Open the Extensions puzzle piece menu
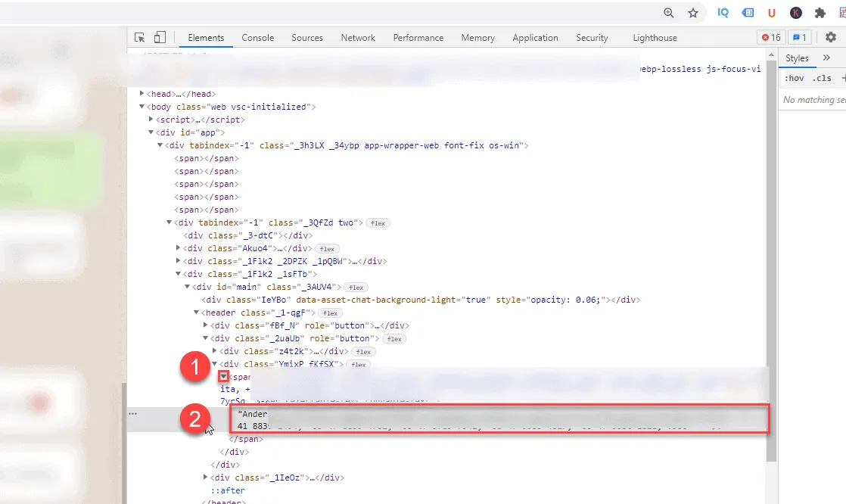Viewport: 846px width, 504px height. point(820,13)
